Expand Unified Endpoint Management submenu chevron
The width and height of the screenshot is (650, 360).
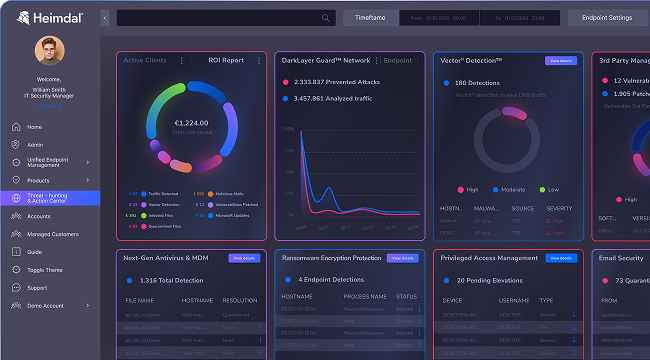(87, 163)
